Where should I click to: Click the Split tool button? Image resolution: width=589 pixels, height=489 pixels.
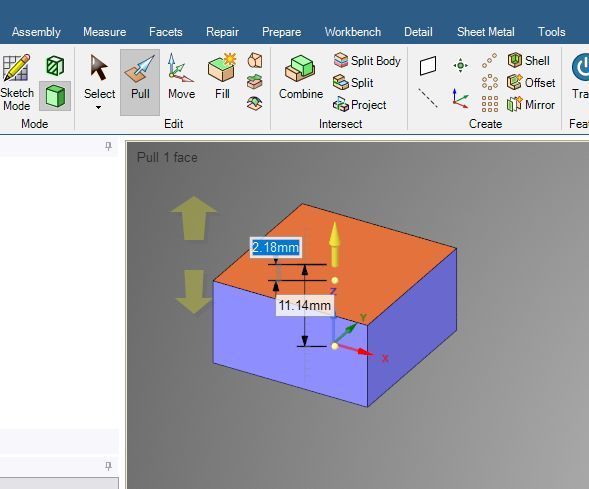pyautogui.click(x=353, y=82)
